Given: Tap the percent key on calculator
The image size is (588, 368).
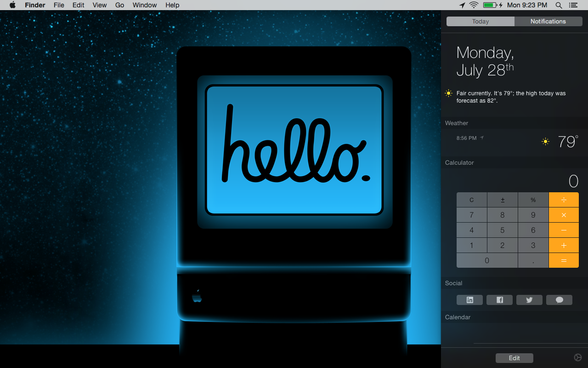Looking at the screenshot, I should pos(533,200).
